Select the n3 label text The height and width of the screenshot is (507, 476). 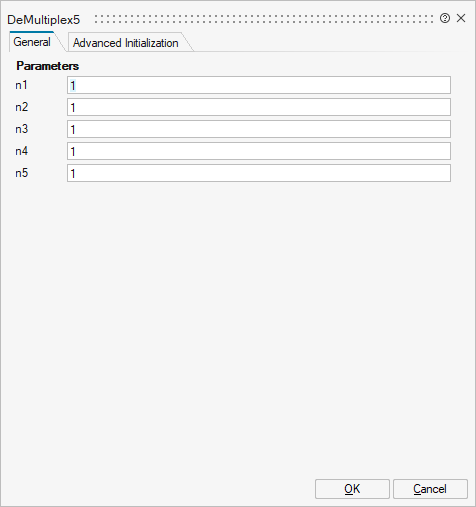tap(22, 129)
